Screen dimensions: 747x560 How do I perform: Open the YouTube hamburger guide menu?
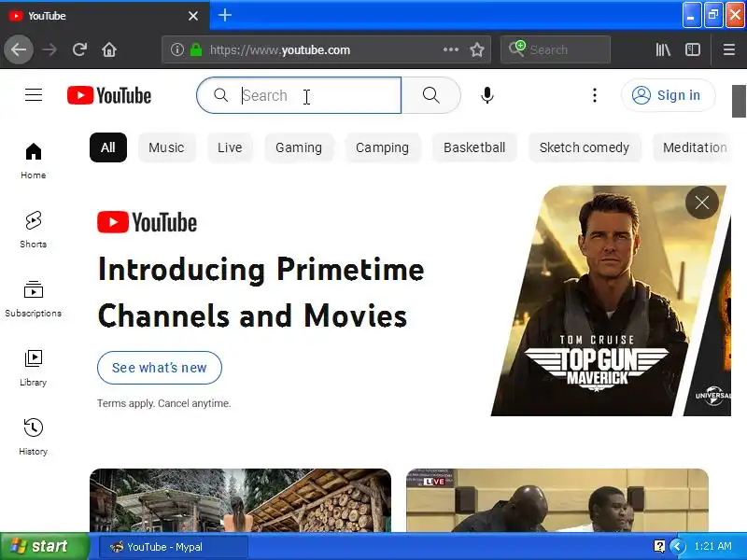[34, 95]
